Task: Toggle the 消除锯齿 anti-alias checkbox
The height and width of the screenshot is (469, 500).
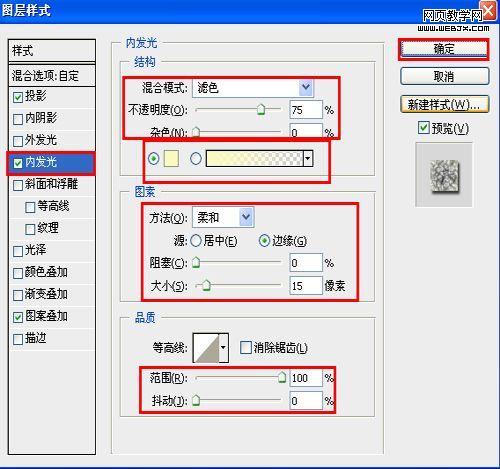Action: pyautogui.click(x=246, y=348)
